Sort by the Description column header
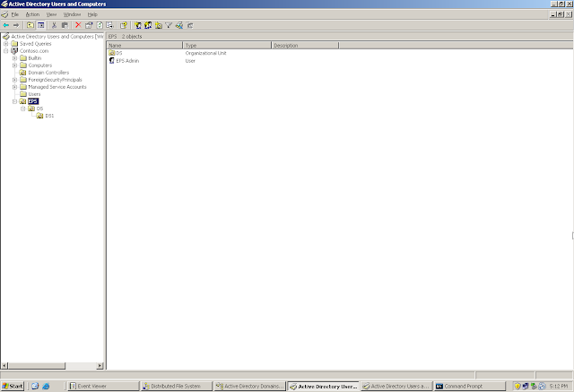 point(305,46)
